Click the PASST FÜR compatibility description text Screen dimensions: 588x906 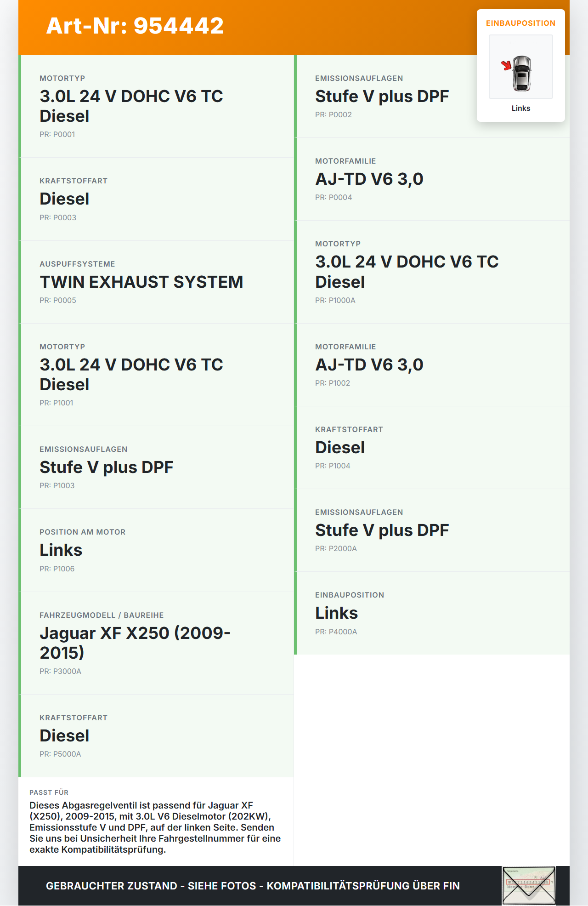[x=155, y=827]
